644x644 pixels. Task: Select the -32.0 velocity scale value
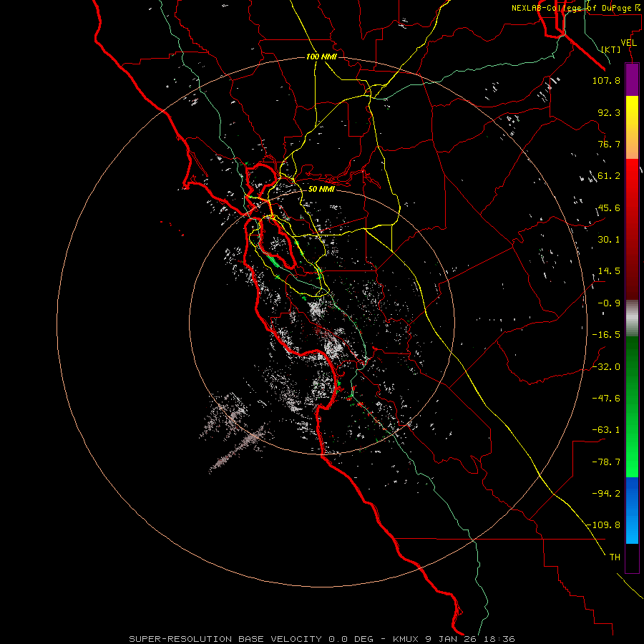[606, 367]
